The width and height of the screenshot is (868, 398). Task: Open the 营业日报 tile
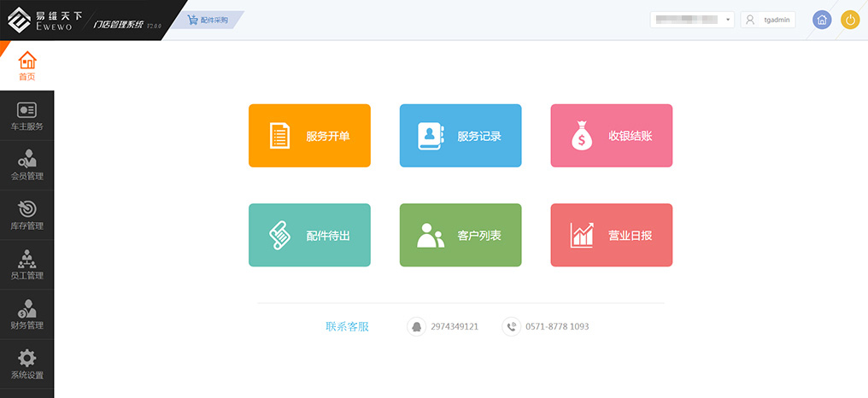[x=612, y=235]
